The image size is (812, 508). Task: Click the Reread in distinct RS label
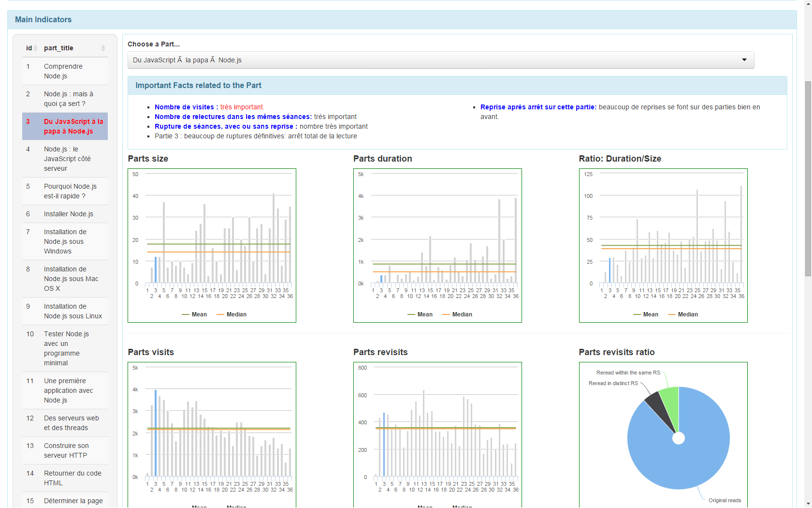pyautogui.click(x=613, y=383)
